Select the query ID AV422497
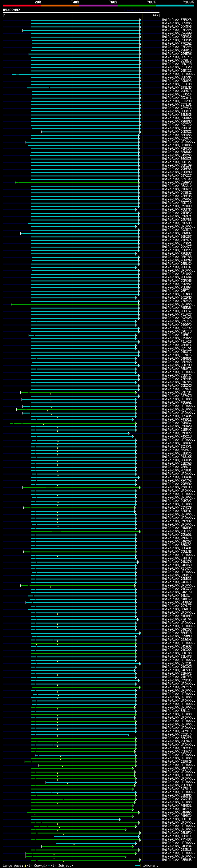 point(11,10)
